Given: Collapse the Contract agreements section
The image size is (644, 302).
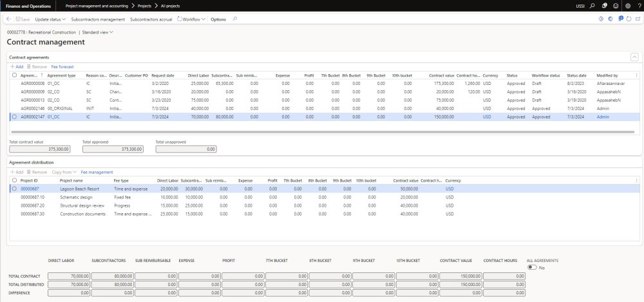Looking at the screenshot, I should click(634, 57).
